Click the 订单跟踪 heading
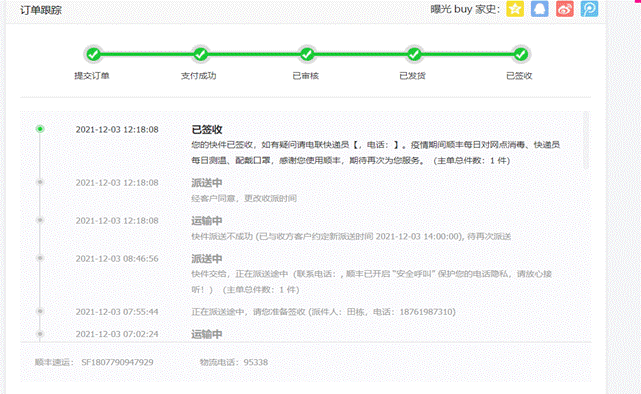 coord(41,10)
